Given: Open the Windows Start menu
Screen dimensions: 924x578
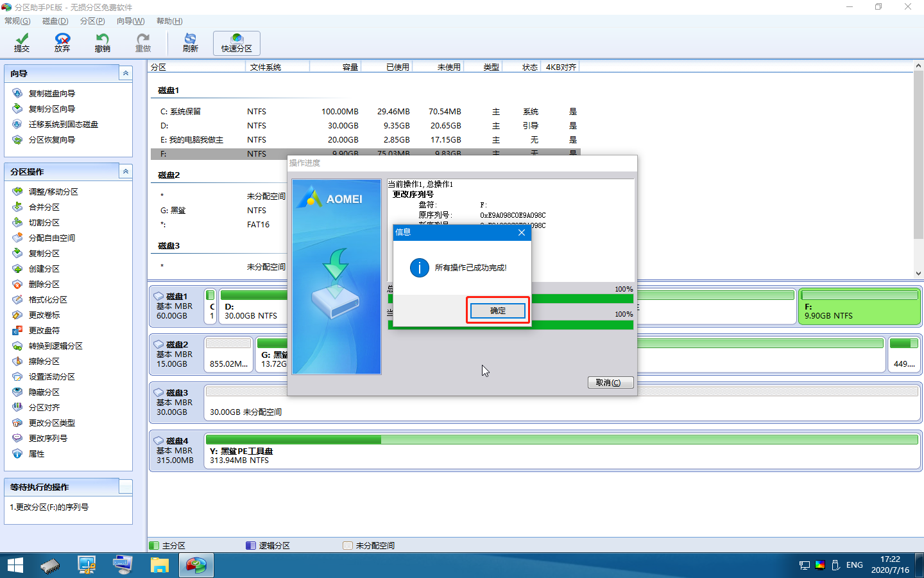Looking at the screenshot, I should point(15,565).
